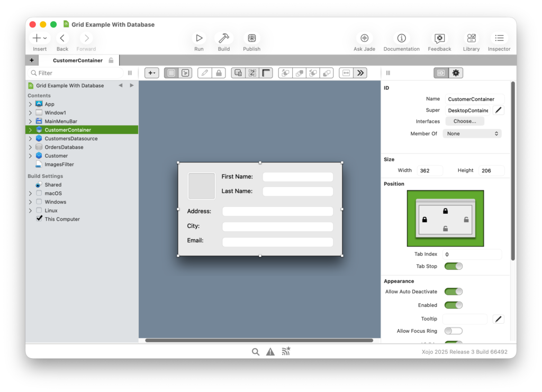Click the Build hammer icon
The width and height of the screenshot is (542, 392).
click(224, 39)
